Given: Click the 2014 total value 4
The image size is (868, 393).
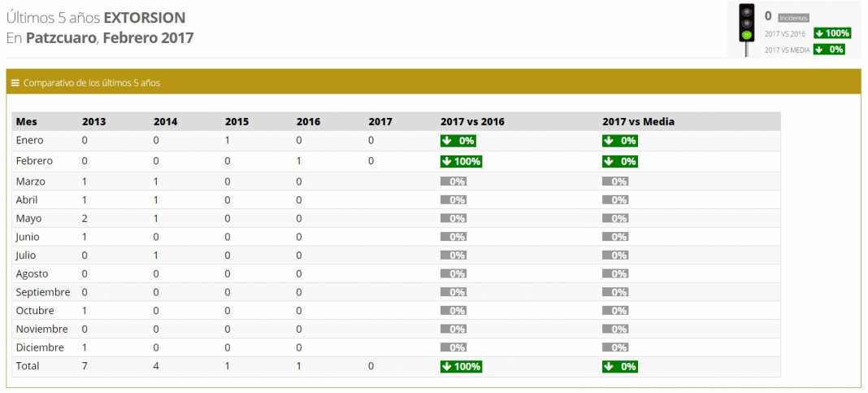Looking at the screenshot, I should click(156, 366).
